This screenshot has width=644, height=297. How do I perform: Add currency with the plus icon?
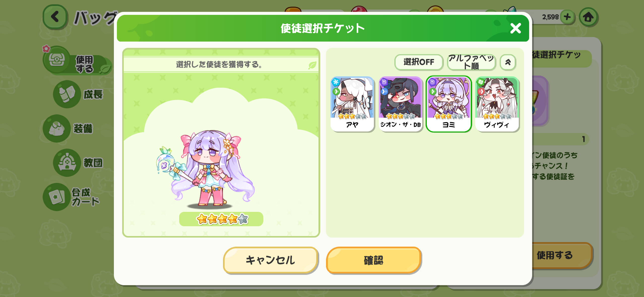tap(567, 17)
